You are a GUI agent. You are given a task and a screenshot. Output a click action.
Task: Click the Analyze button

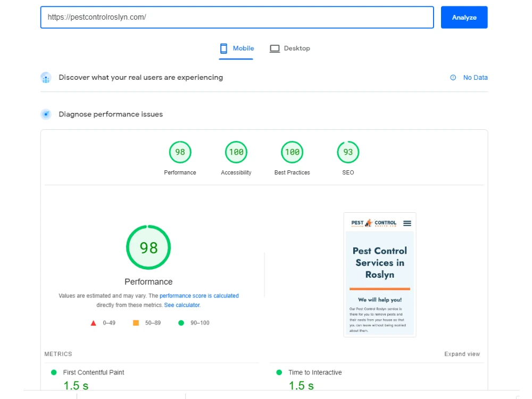(x=464, y=17)
